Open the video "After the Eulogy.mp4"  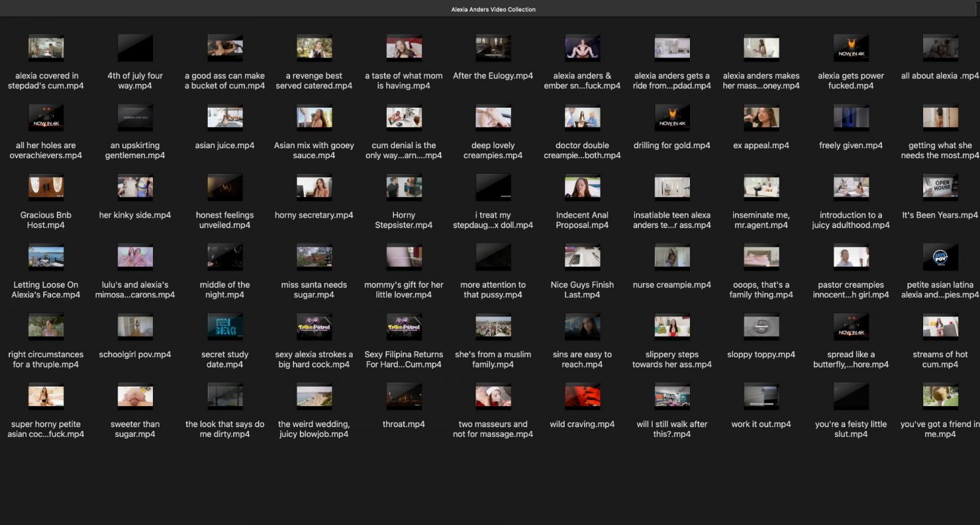tap(493, 47)
